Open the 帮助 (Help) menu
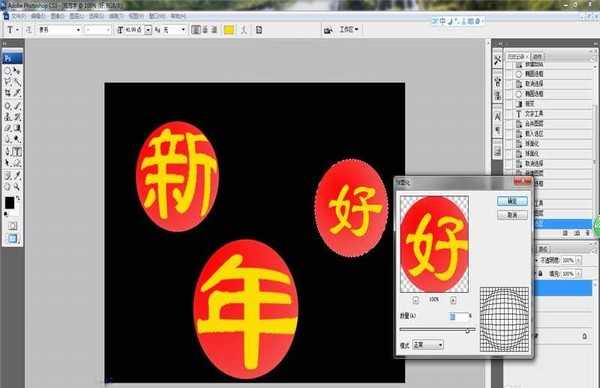The width and height of the screenshot is (600, 388). [178, 16]
